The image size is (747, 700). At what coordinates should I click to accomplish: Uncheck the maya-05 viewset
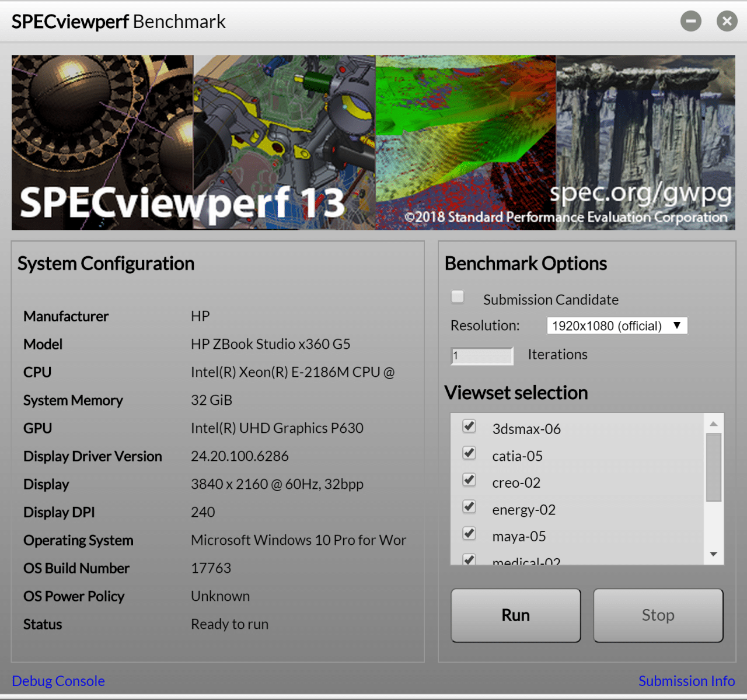point(469,533)
